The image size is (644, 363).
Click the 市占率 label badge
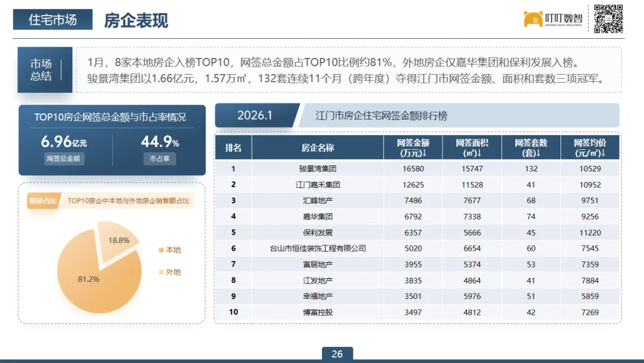[159, 159]
